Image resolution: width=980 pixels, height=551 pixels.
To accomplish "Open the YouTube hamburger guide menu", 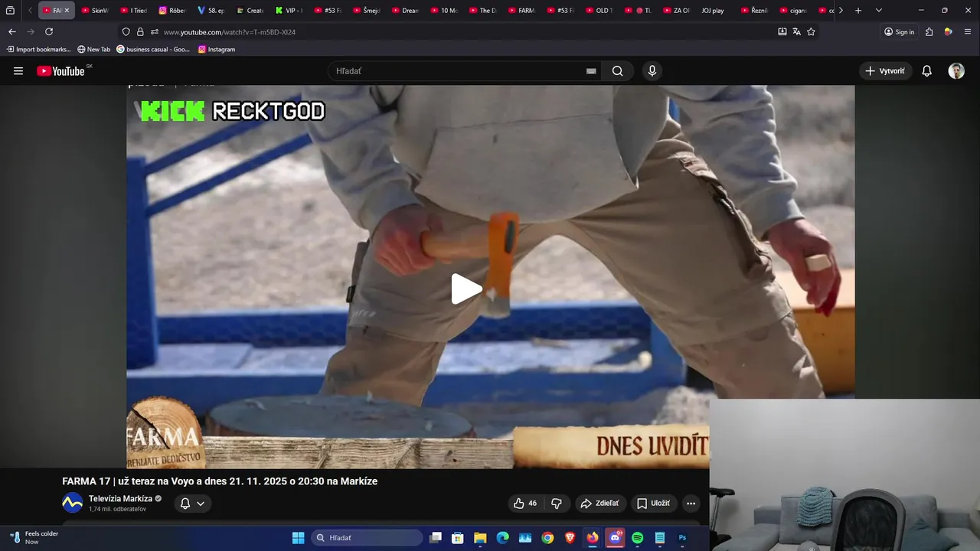I will pyautogui.click(x=18, y=71).
